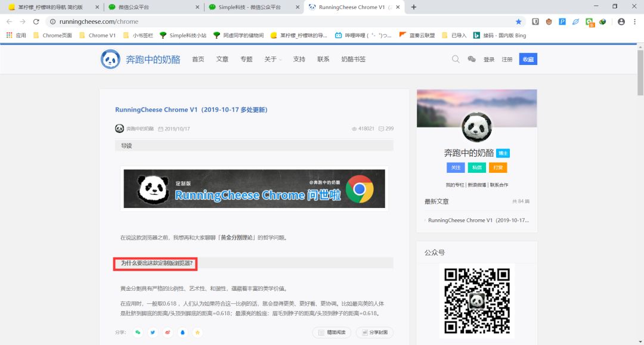
Task: Open the globe download extension icon
Action: point(602,21)
